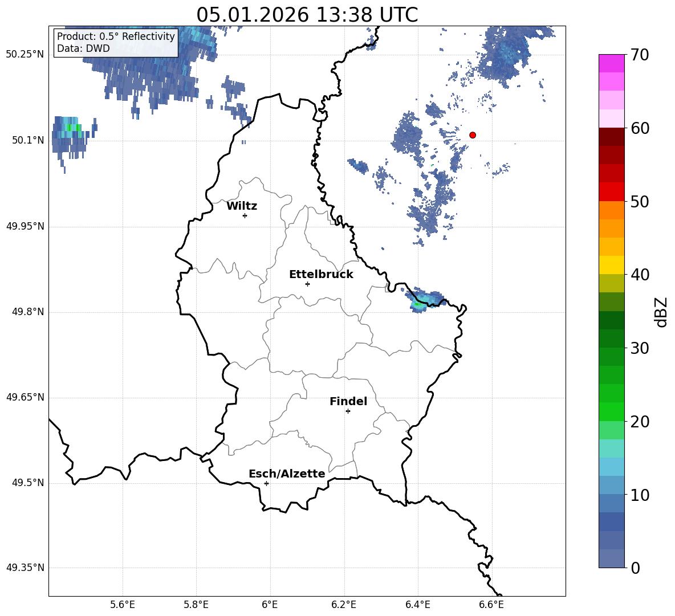Image resolution: width=675 pixels, height=616 pixels.
Task: Click the magenta top segment of colorbar
Action: click(612, 63)
